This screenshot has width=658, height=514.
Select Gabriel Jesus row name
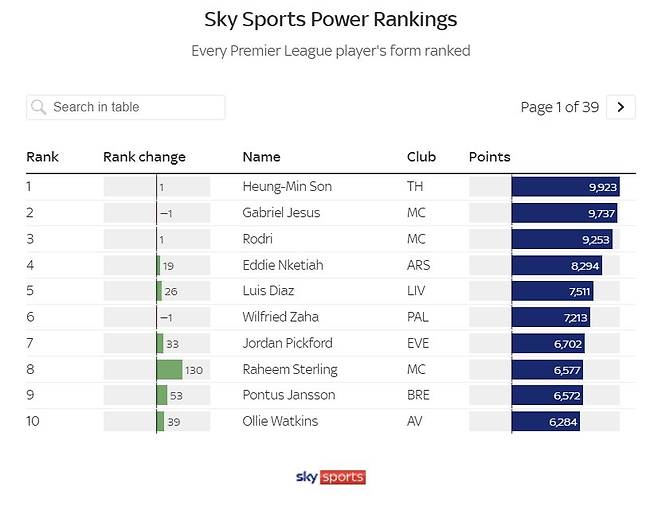point(285,213)
